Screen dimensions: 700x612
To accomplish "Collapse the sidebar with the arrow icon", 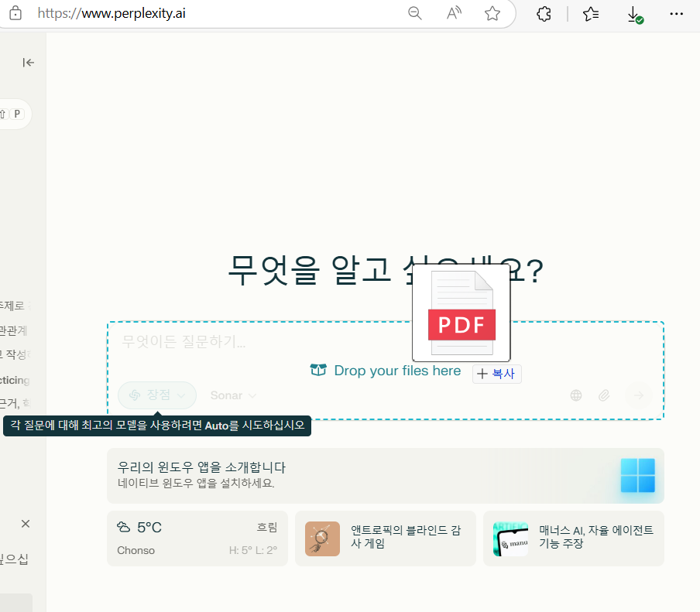I will pyautogui.click(x=28, y=63).
